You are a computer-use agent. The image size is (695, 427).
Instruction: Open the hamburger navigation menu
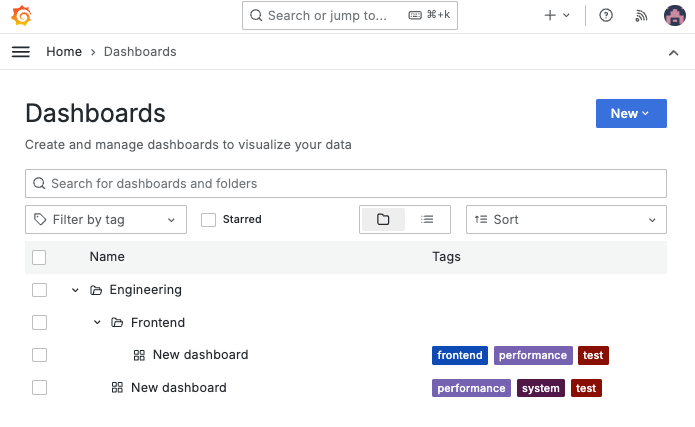(21, 52)
